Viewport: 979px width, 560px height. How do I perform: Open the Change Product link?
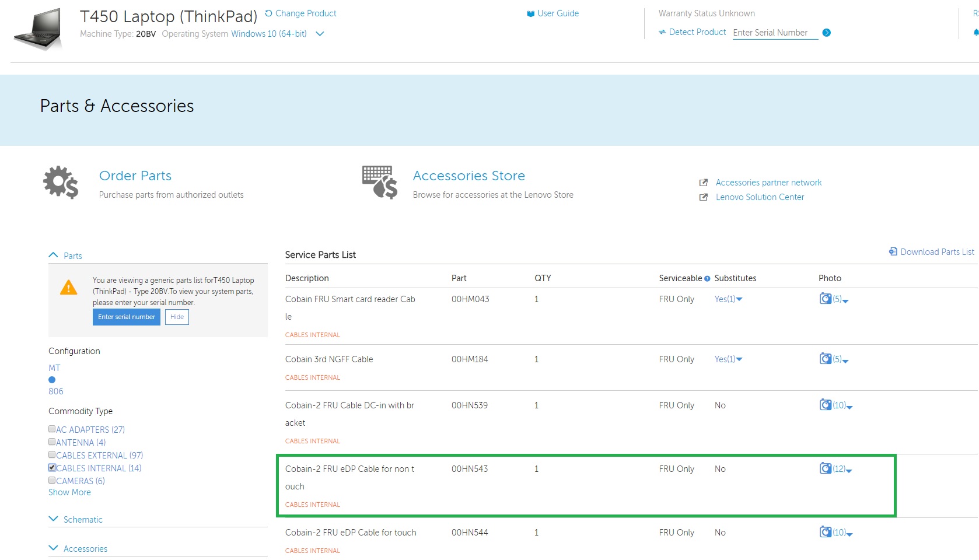(306, 13)
